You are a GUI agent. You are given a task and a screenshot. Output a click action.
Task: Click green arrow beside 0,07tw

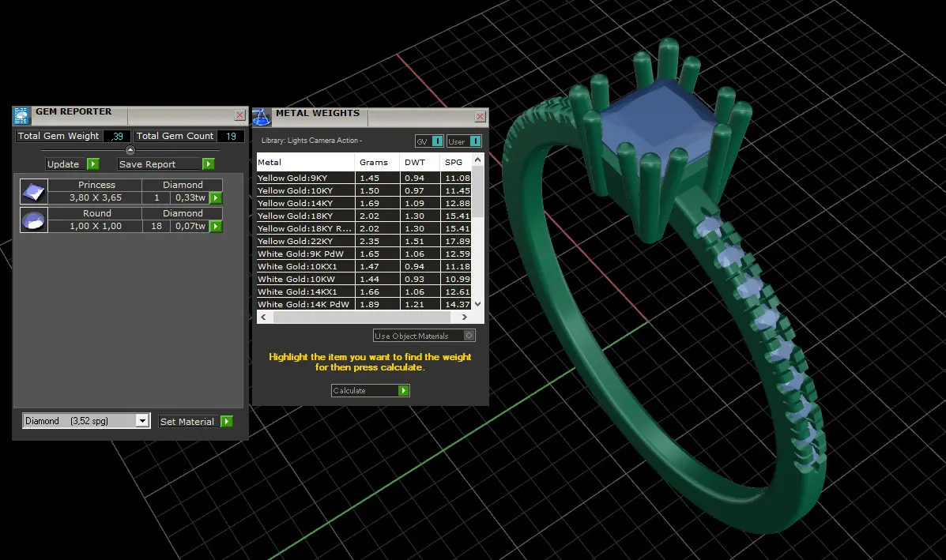(x=216, y=226)
